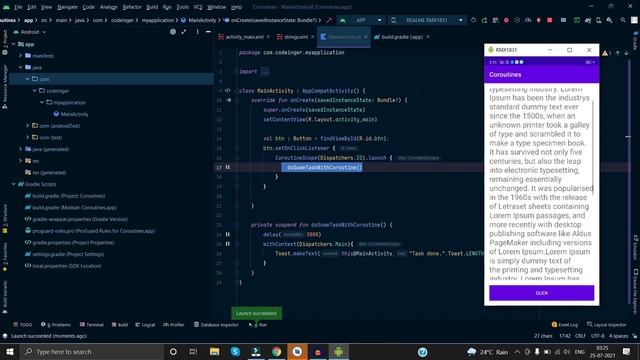Open the Android project view dropdown
The image size is (640, 360).
[x=30, y=32]
